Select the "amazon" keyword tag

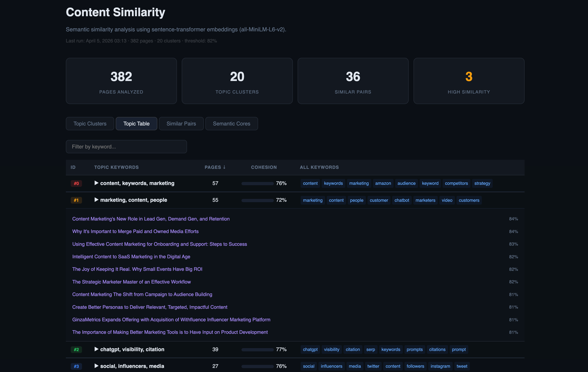(383, 183)
